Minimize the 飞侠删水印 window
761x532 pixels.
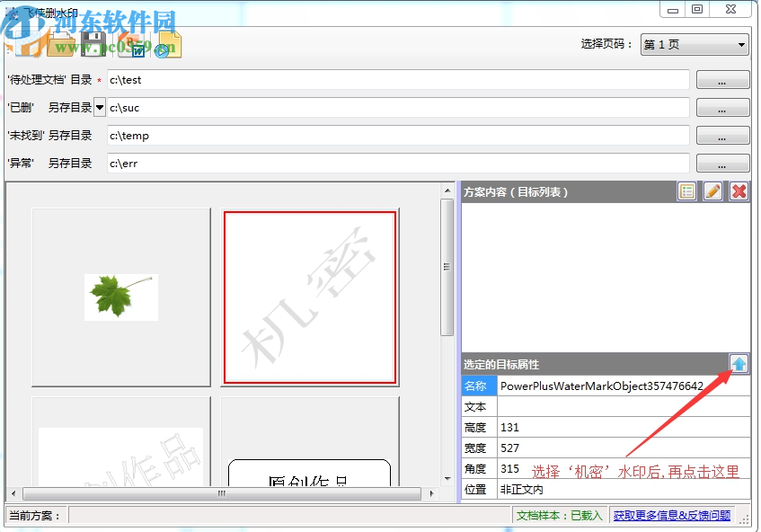[673, 10]
